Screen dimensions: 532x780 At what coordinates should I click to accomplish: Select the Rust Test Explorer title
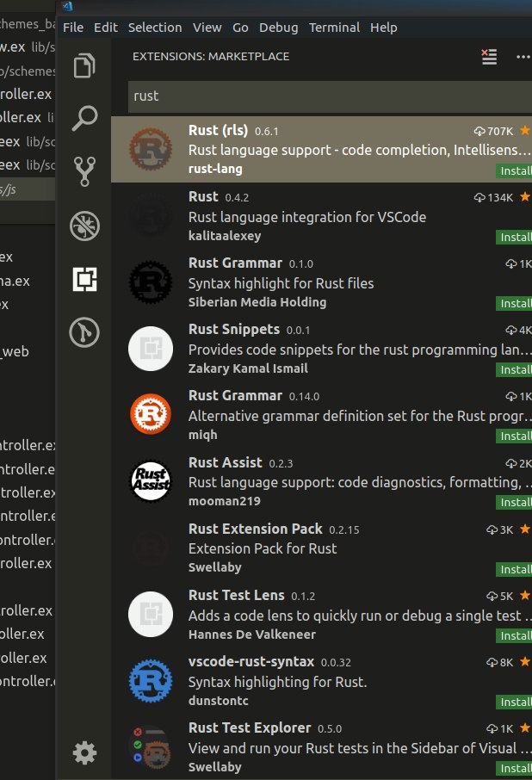tap(250, 727)
